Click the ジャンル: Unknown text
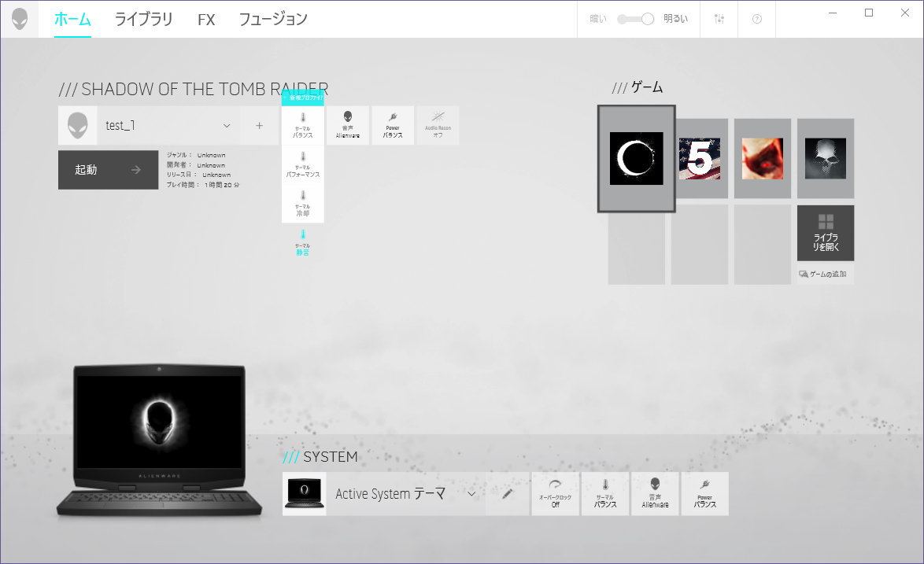This screenshot has height=564, width=924. coord(196,156)
